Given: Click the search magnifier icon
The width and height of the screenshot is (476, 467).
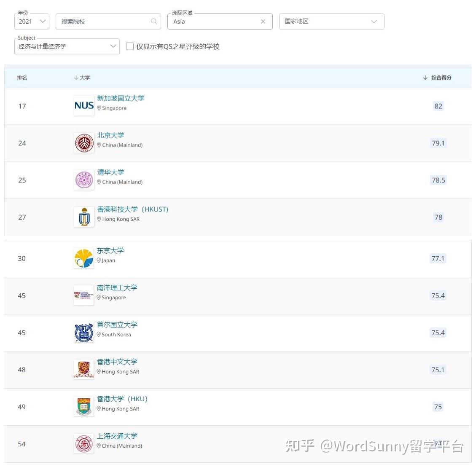Looking at the screenshot, I should pyautogui.click(x=154, y=21).
